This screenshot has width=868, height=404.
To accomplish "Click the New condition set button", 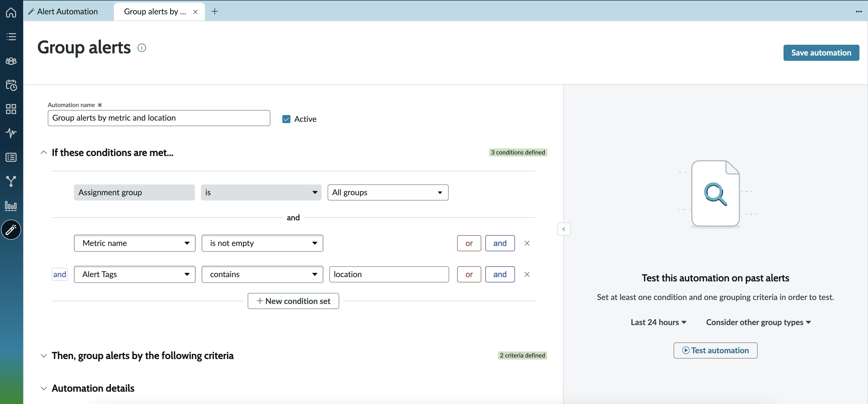I will pos(293,301).
